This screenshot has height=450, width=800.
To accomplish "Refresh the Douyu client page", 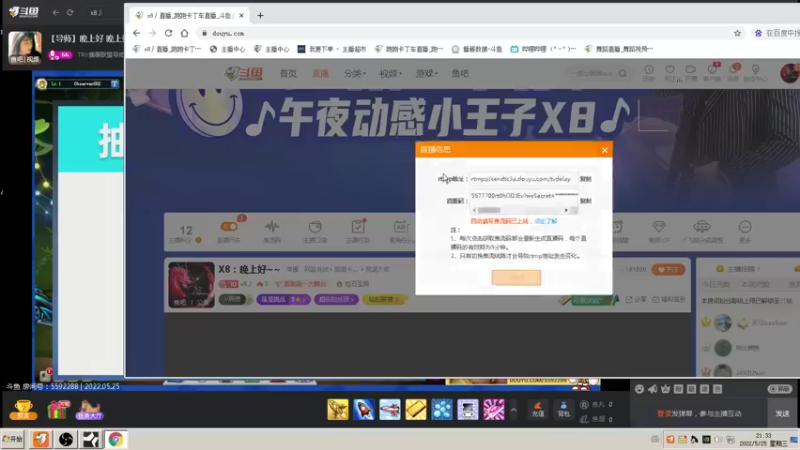I will (70, 12).
